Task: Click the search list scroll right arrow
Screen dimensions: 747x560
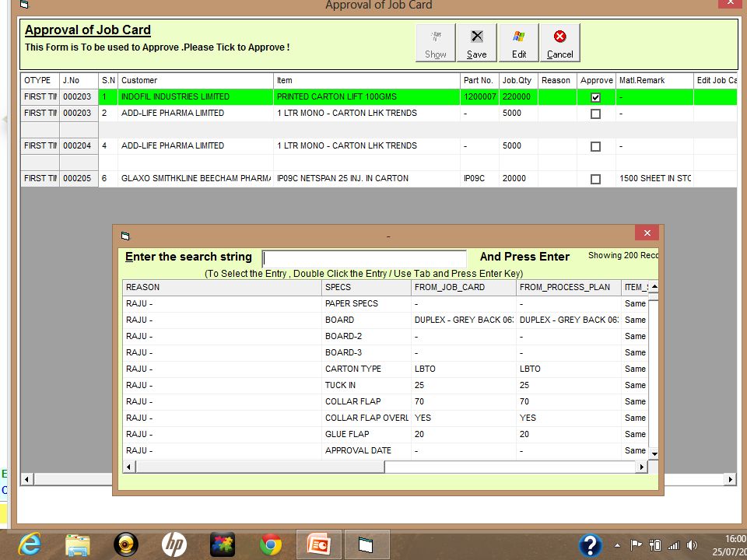Action: click(x=642, y=467)
